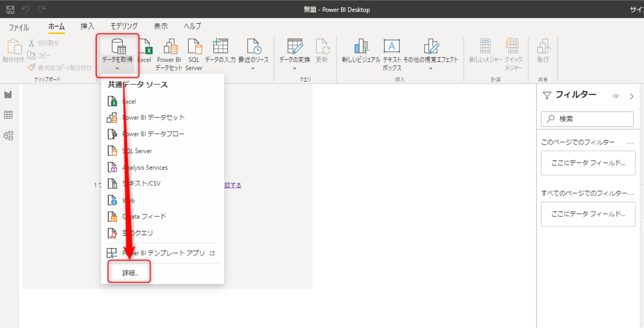Click the save icon in title bar
This screenshot has width=644, height=328.
10,9
